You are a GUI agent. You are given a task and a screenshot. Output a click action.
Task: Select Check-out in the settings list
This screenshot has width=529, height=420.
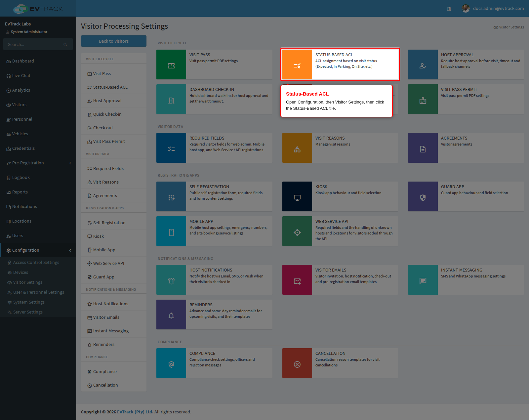click(114, 128)
